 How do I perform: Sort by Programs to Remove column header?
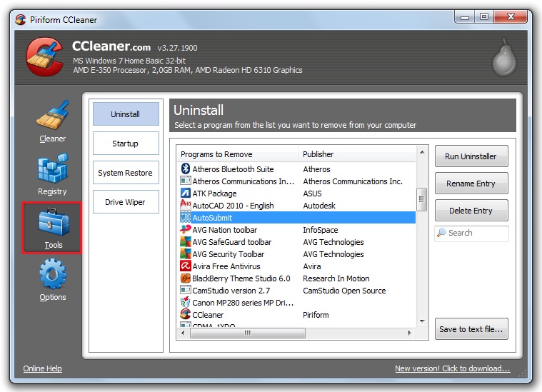click(238, 154)
